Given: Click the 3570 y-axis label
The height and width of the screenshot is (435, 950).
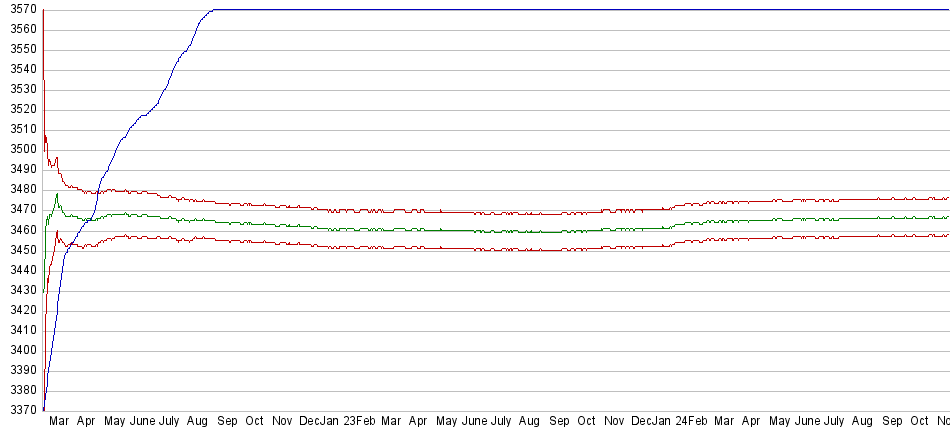Looking at the screenshot, I should click(19, 10).
